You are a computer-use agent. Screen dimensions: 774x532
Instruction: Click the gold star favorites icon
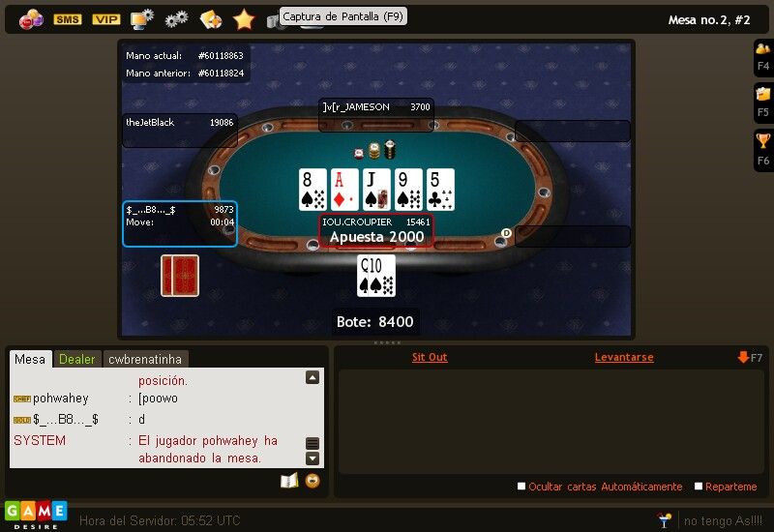coord(244,19)
